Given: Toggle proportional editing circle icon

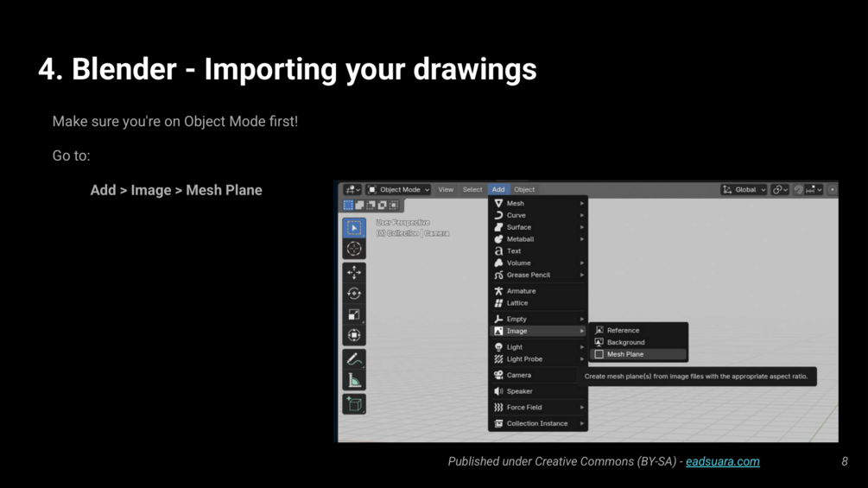Looking at the screenshot, I should point(832,190).
